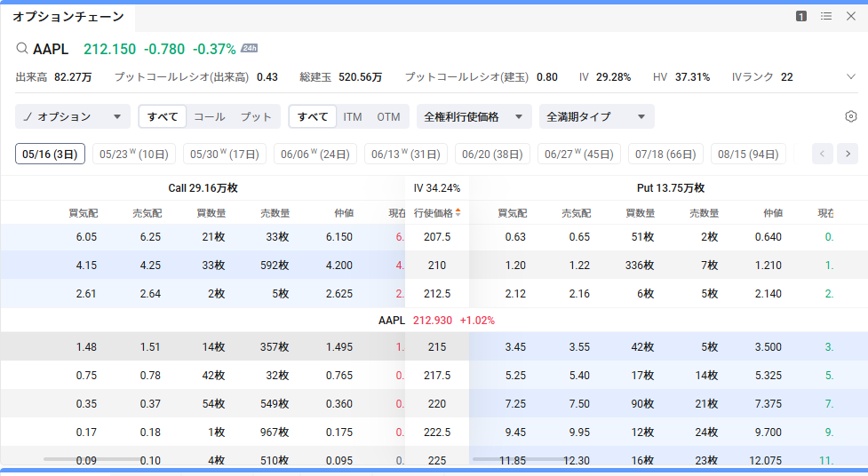868x476 pixels.
Task: Toggle the ITM moneyness filter
Action: point(353,116)
